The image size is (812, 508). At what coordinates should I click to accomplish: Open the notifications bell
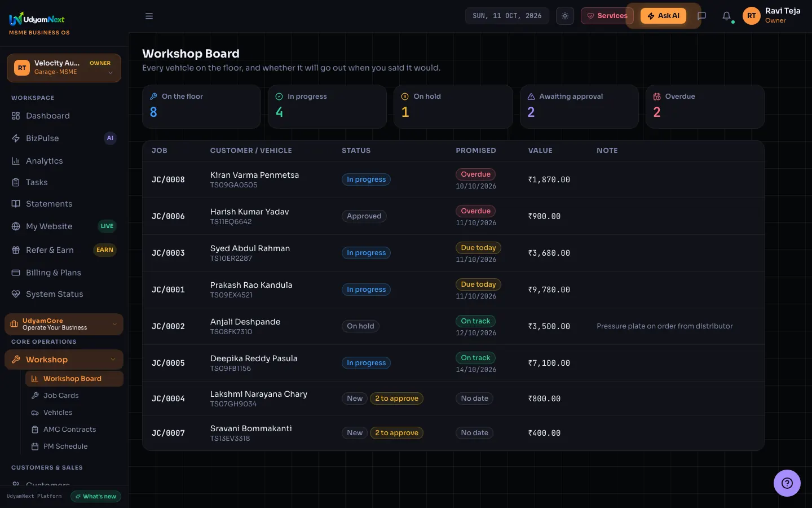(x=726, y=16)
